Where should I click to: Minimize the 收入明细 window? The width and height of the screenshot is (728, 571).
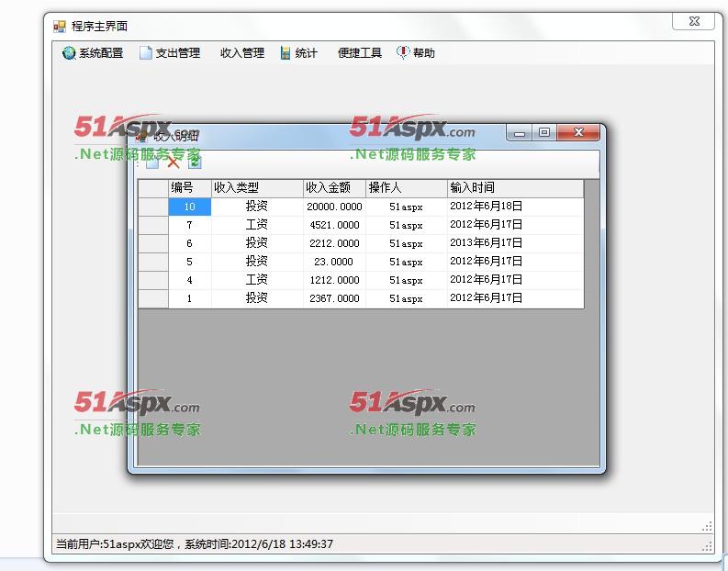point(520,133)
